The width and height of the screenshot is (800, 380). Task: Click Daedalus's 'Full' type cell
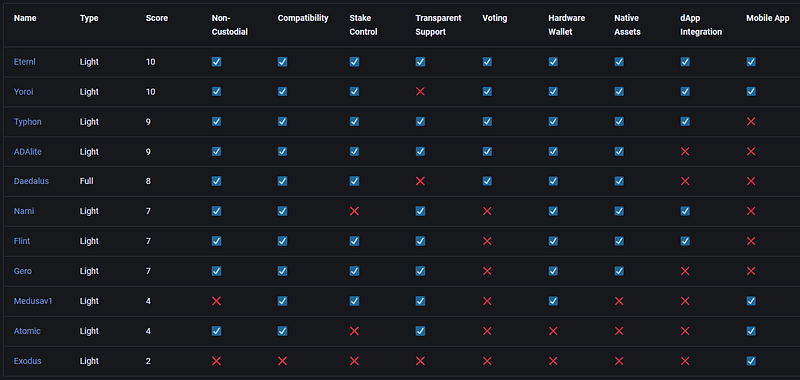point(87,181)
